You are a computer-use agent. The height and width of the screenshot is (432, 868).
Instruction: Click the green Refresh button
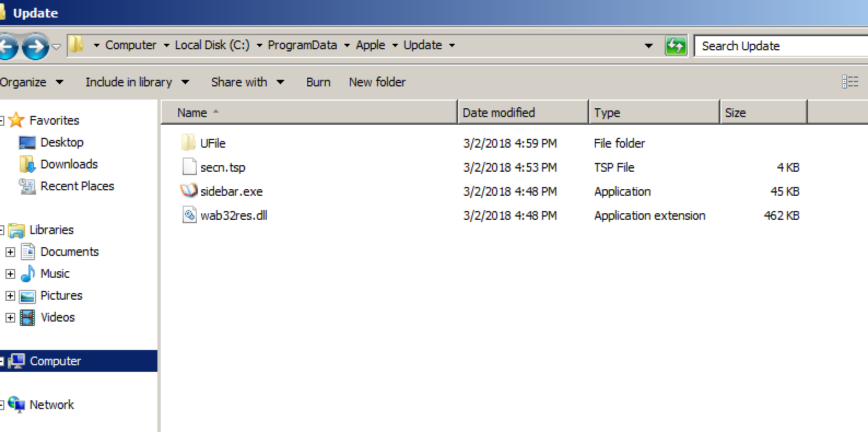click(x=676, y=46)
